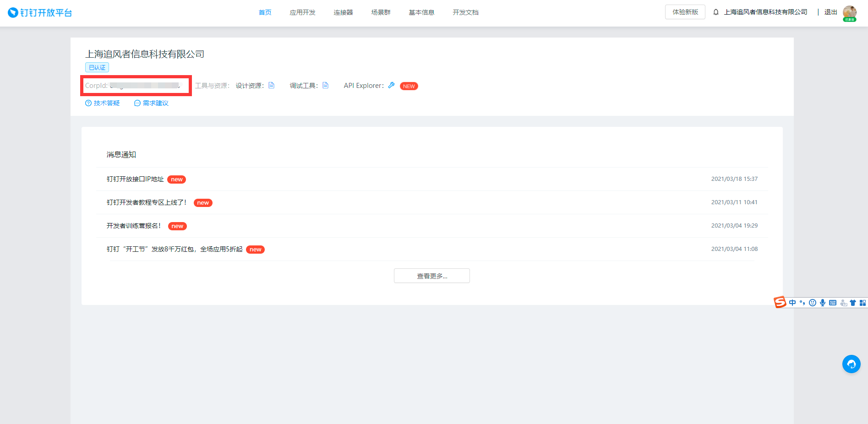
Task: Click timestamp 2021/03/04 19:29
Action: tap(734, 226)
